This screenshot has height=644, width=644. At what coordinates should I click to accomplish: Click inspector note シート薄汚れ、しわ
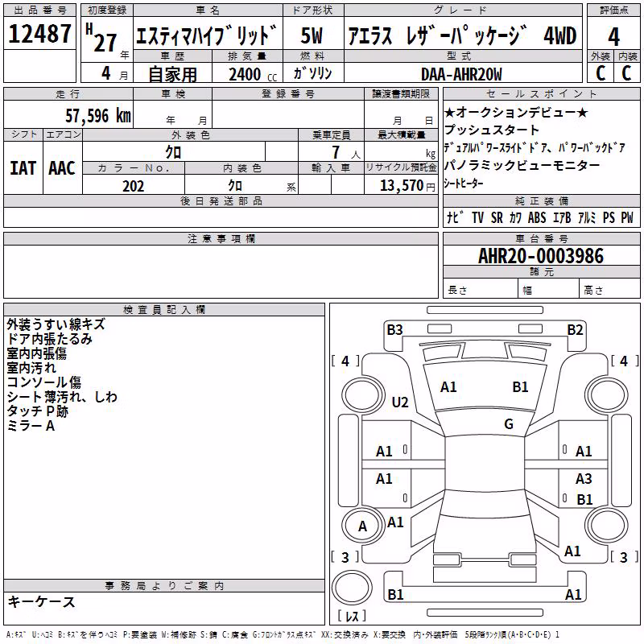[x=62, y=397]
